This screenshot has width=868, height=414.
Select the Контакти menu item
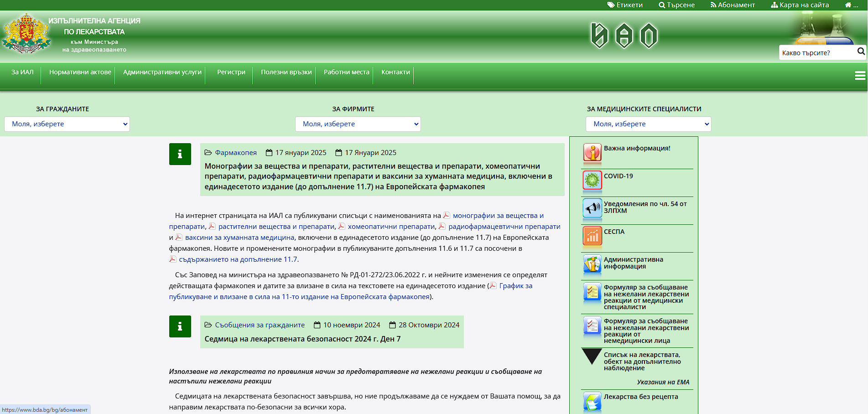395,72
